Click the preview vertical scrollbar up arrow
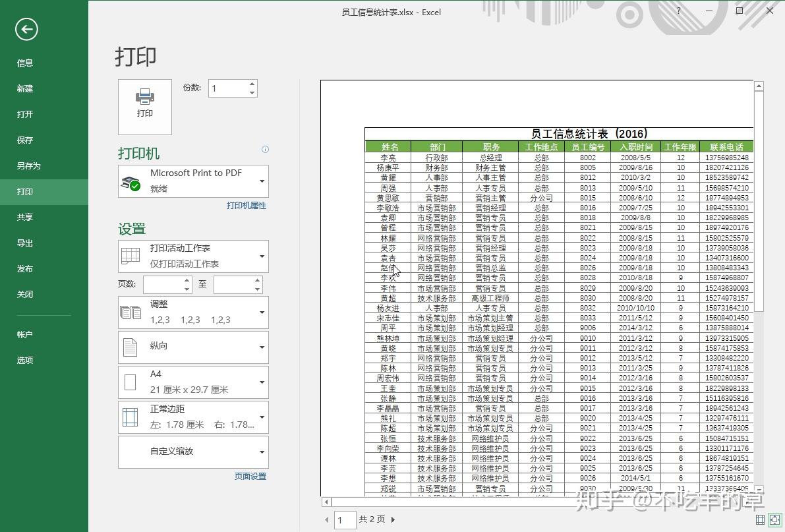Viewport: 785px width, 532px height. coord(759,86)
